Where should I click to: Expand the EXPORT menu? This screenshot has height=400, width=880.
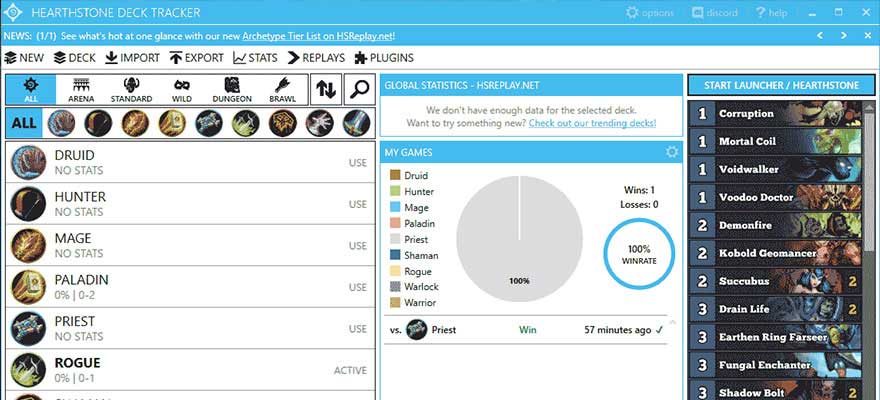196,58
